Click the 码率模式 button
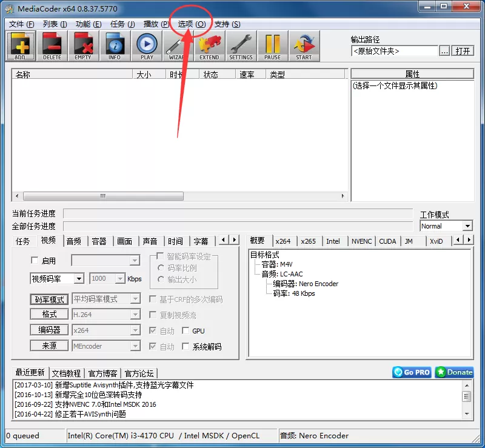This screenshot has width=485, height=448. coord(49,299)
